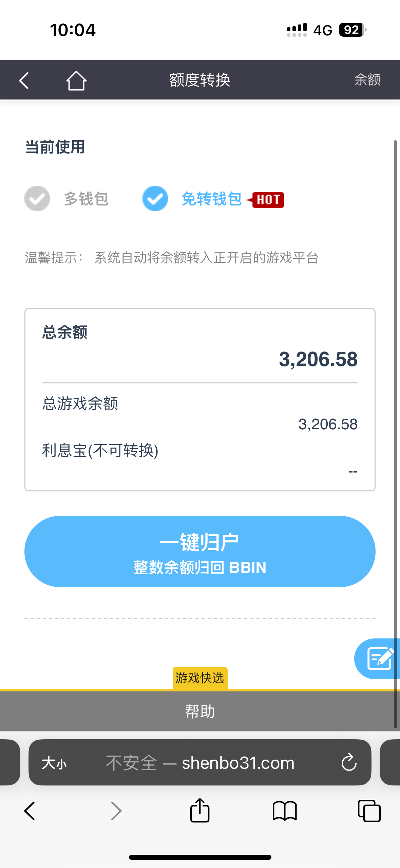
Task: Open Safari bookmarks book icon
Action: [x=285, y=811]
